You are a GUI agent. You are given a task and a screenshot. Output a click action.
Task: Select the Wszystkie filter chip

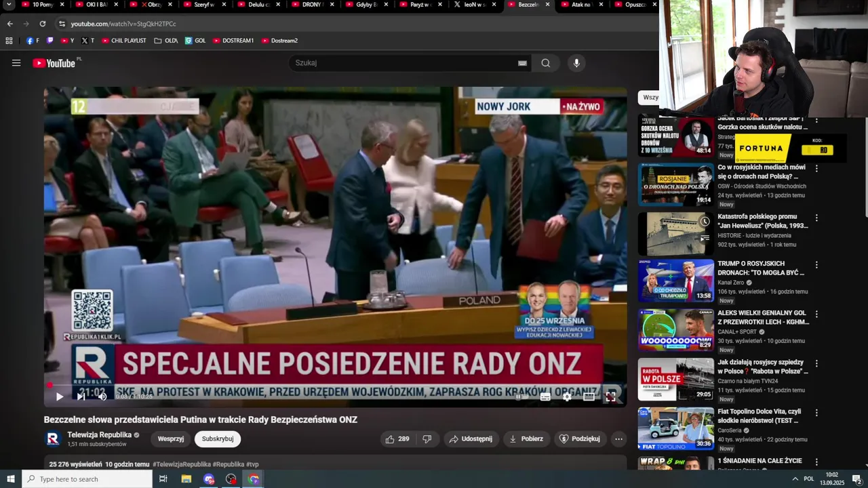click(650, 98)
